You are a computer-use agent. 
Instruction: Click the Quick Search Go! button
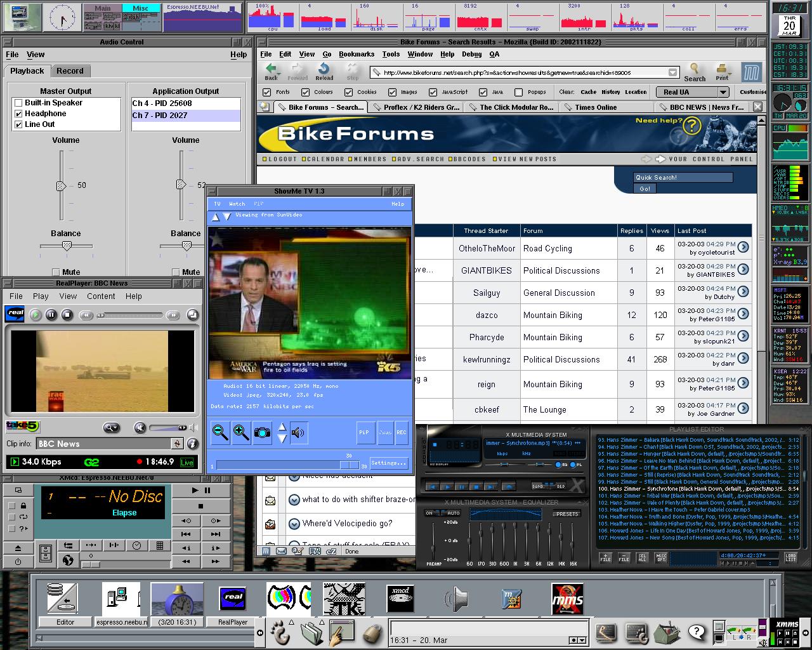pos(645,189)
